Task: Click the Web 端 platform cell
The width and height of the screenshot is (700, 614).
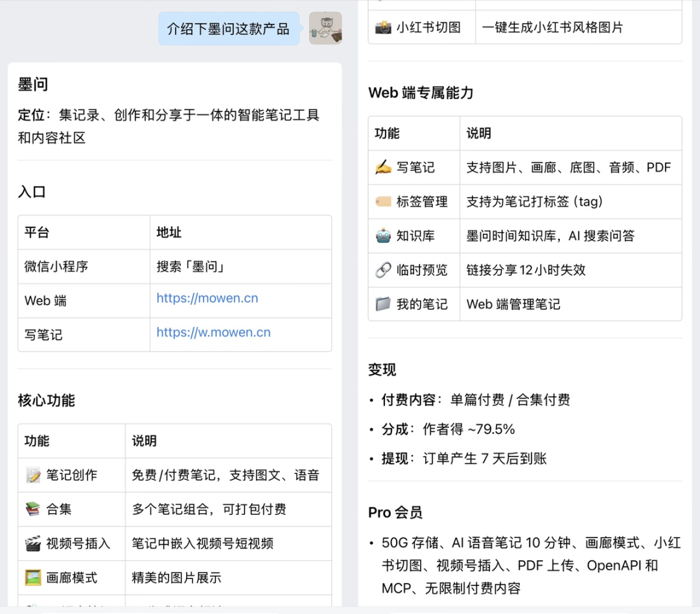Action: pyautogui.click(x=84, y=301)
